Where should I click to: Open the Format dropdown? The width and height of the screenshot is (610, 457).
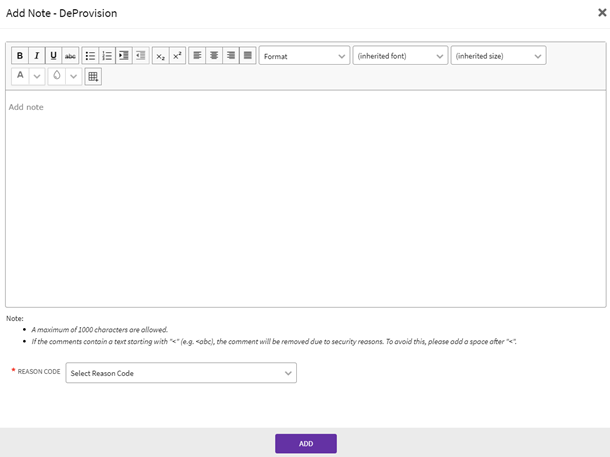tap(304, 56)
